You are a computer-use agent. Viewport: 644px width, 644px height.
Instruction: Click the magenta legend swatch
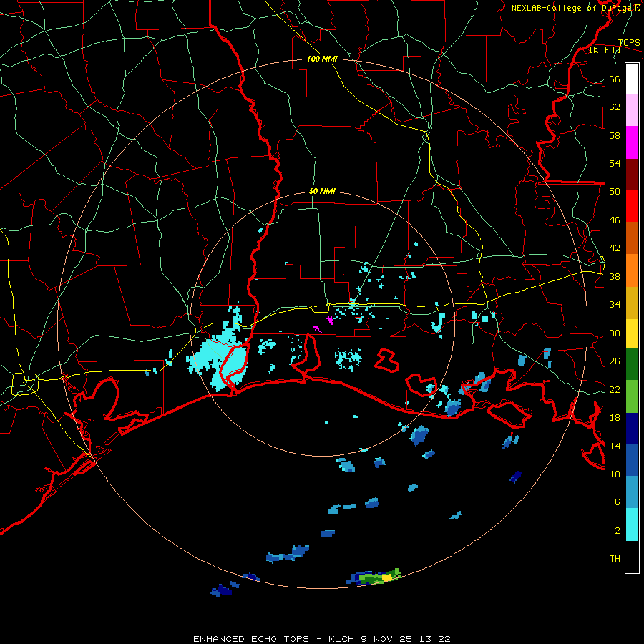click(x=632, y=142)
